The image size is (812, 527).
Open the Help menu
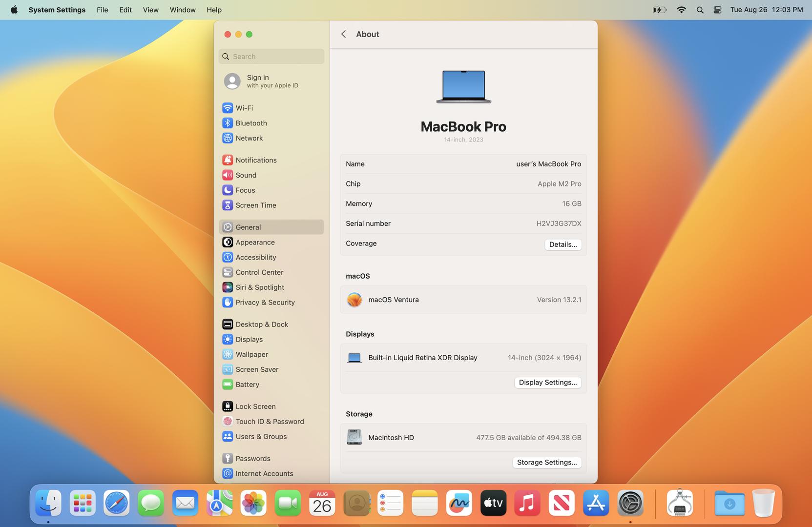pos(214,10)
